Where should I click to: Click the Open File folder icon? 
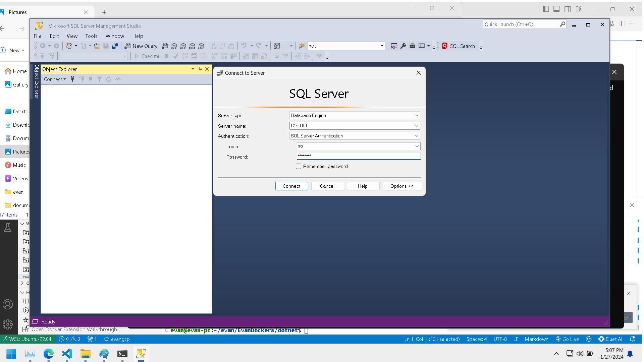click(x=97, y=46)
